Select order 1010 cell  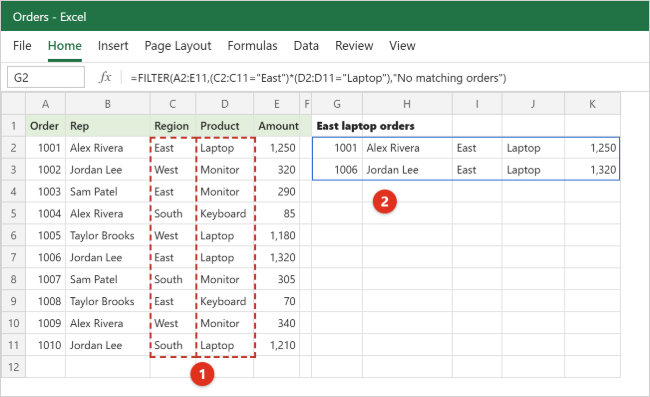click(46, 345)
